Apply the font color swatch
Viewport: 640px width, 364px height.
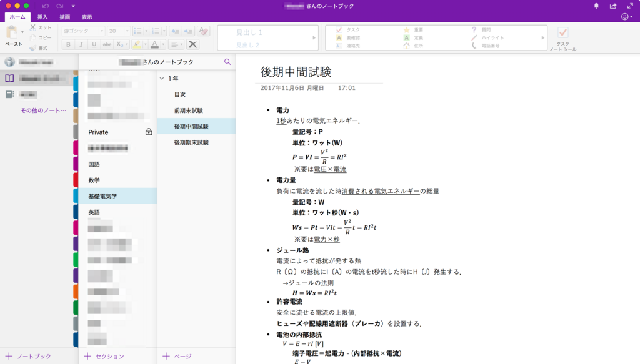(155, 44)
